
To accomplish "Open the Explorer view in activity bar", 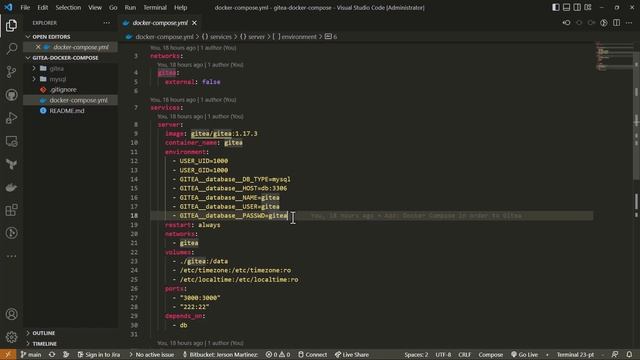I will (11, 25).
